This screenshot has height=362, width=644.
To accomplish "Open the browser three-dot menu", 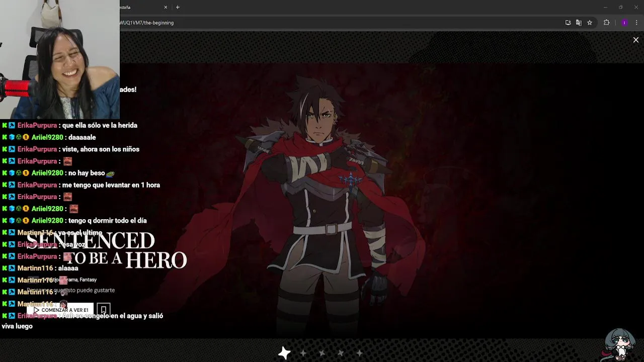I will click(636, 23).
